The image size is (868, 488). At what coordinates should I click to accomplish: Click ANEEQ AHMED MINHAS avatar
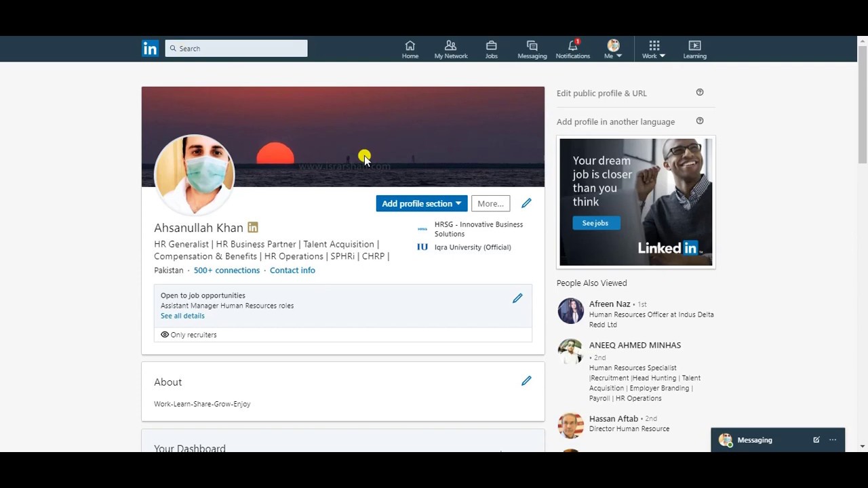(x=570, y=352)
